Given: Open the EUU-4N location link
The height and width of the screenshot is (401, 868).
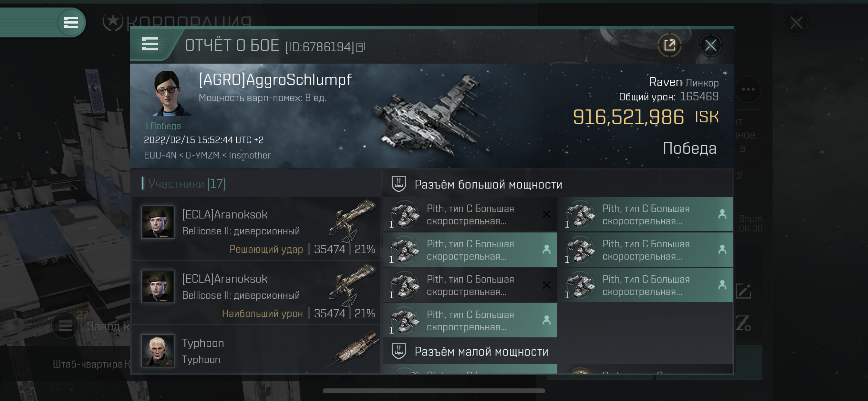Looking at the screenshot, I should pos(160,155).
